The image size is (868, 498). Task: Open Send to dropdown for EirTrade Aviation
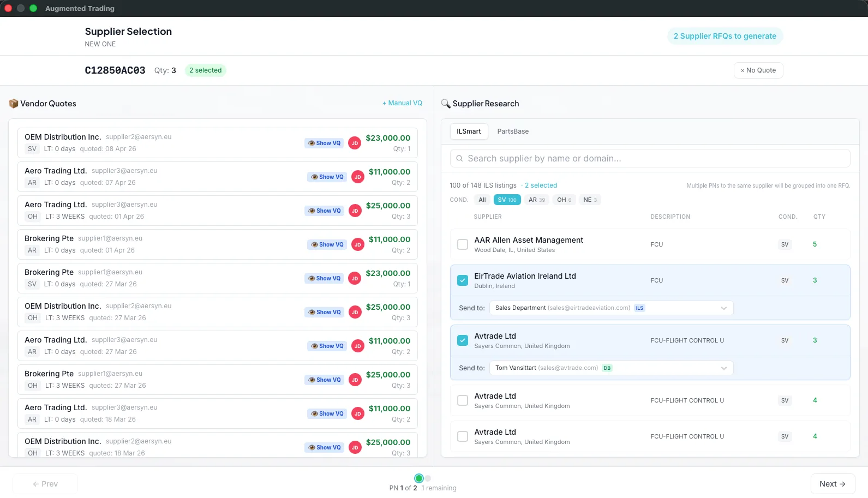tap(611, 308)
